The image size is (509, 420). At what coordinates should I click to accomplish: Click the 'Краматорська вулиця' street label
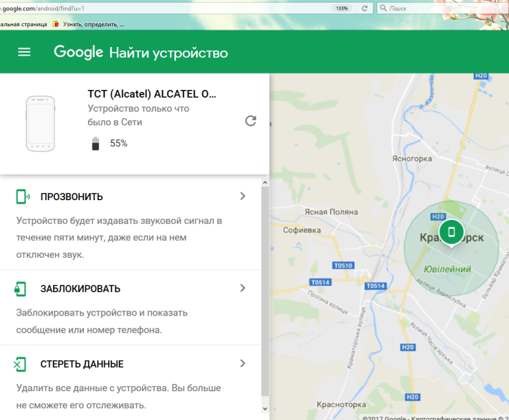point(356,338)
